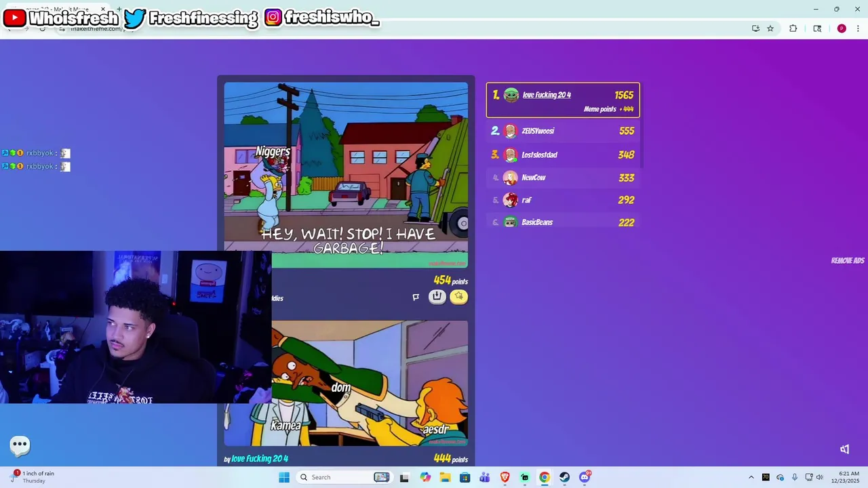Expand the system tray hidden icons chevron
This screenshot has width=868, height=488.
751,477
